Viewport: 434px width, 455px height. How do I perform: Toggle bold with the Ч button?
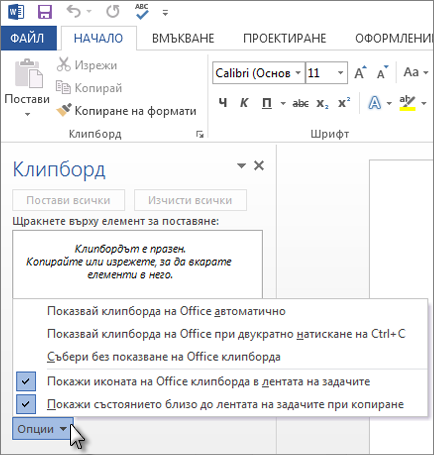(x=223, y=103)
